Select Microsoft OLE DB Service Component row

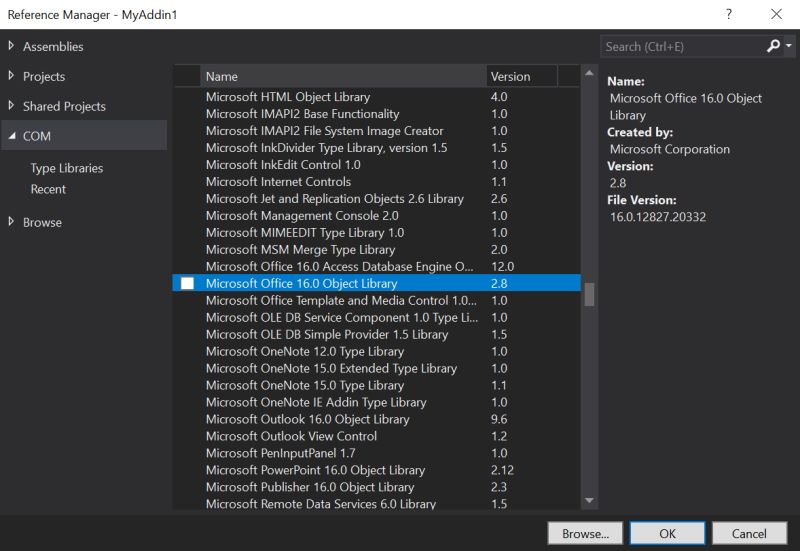point(377,317)
